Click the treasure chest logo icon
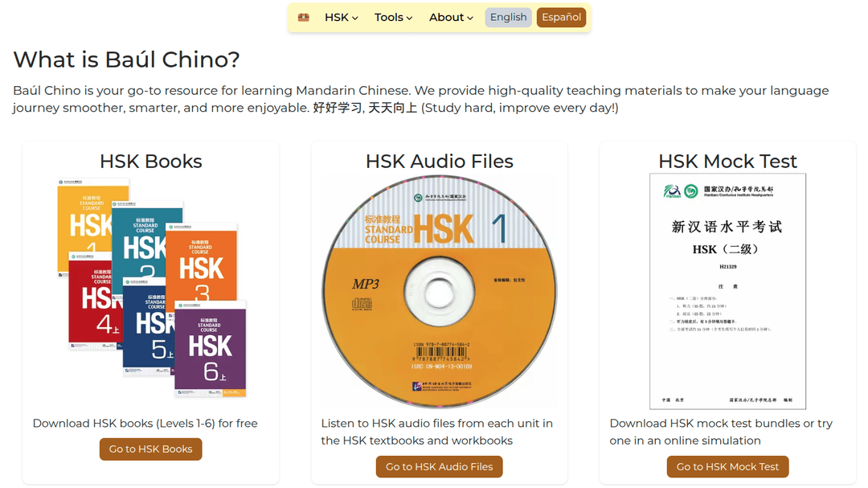 point(303,18)
